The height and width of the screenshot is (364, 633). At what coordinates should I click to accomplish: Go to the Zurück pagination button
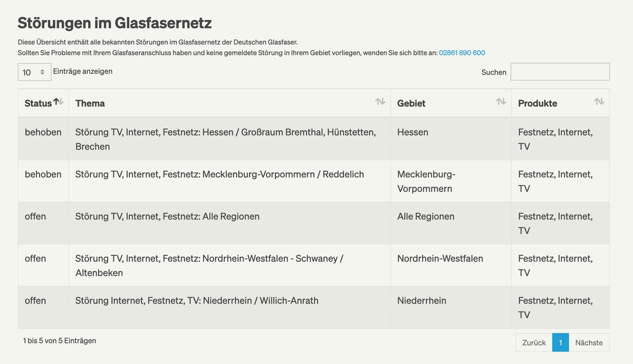coord(534,342)
